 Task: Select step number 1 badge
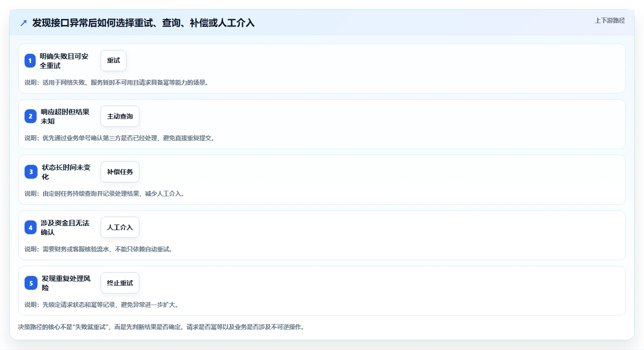(x=30, y=61)
